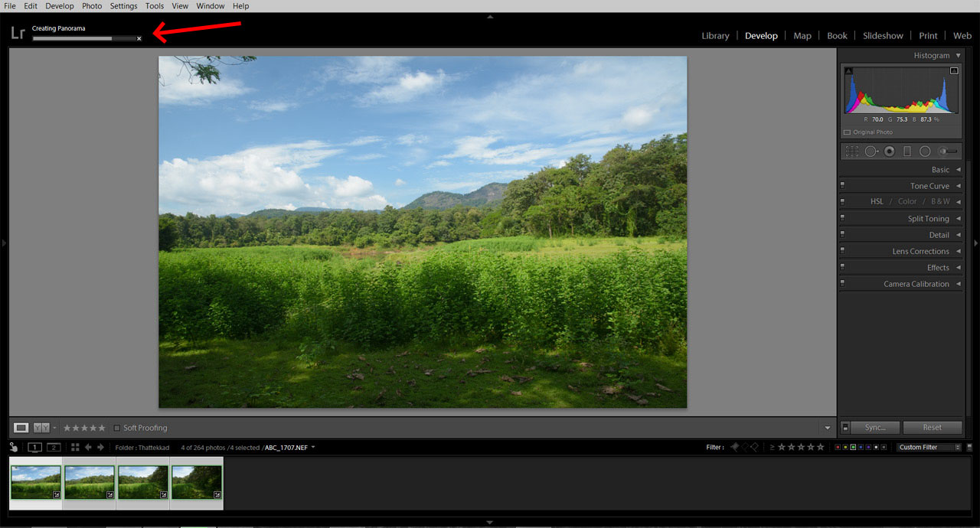Click the Loupe view mode icon
980x528 pixels.
tap(21, 428)
